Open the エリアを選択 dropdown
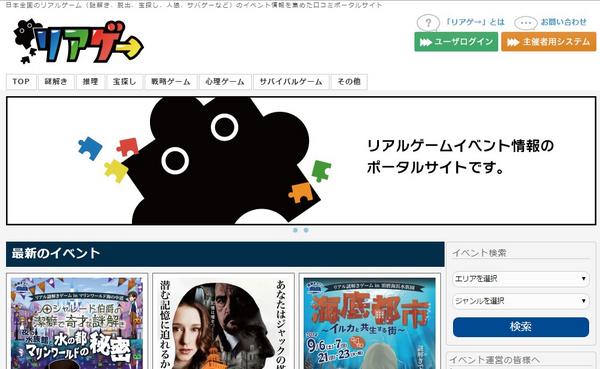Viewport: 600px width, 369px height. tap(521, 279)
